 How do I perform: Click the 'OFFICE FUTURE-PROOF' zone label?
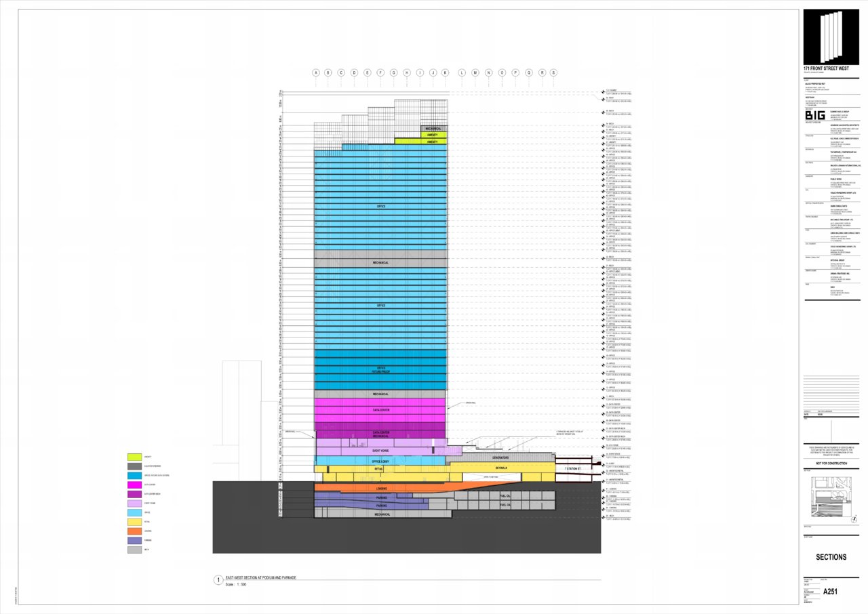[380, 369]
